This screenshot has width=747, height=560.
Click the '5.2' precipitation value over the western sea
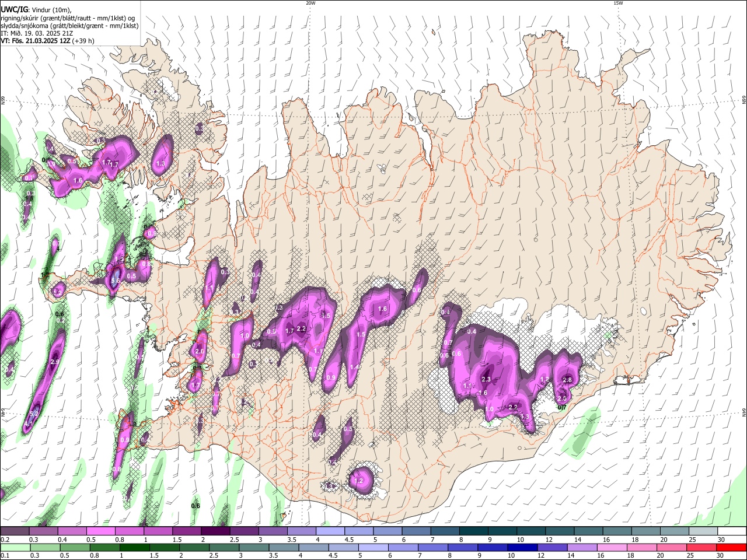[33, 413]
